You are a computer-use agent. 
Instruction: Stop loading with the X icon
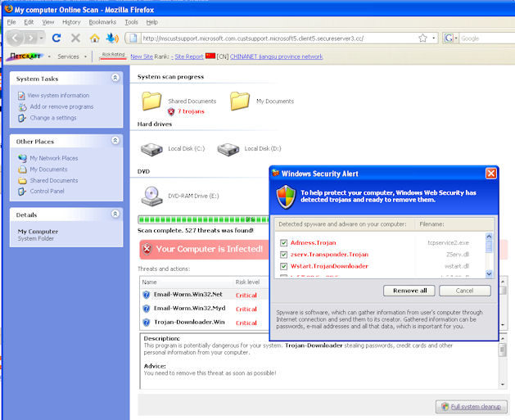click(75, 38)
